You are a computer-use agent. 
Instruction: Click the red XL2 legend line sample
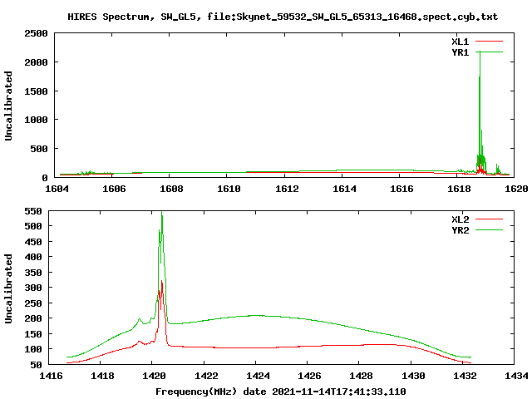[489, 219]
